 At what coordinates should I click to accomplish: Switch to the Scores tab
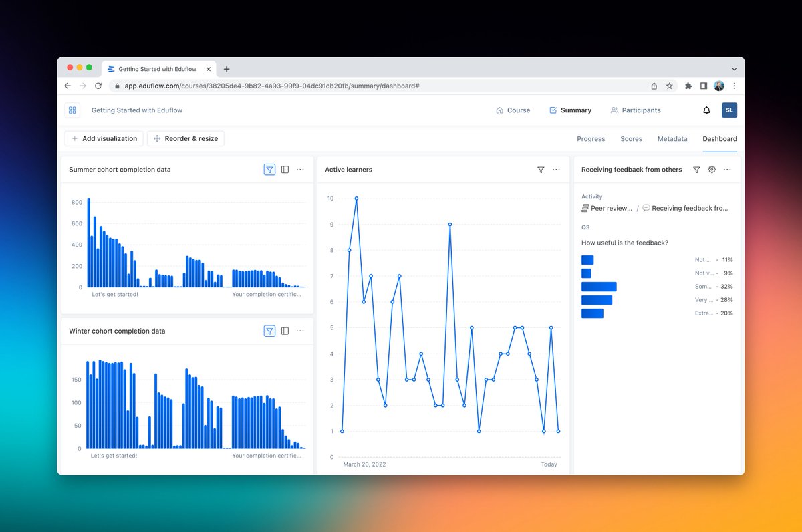click(631, 138)
